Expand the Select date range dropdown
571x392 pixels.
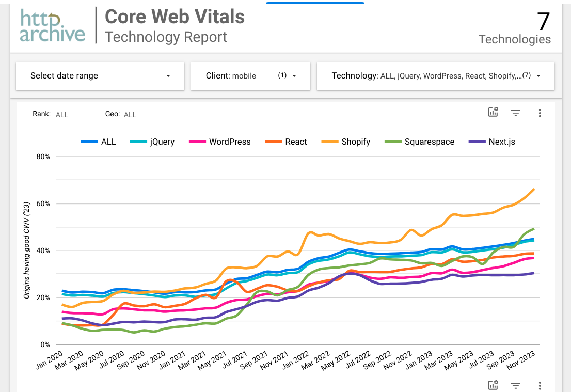[100, 76]
